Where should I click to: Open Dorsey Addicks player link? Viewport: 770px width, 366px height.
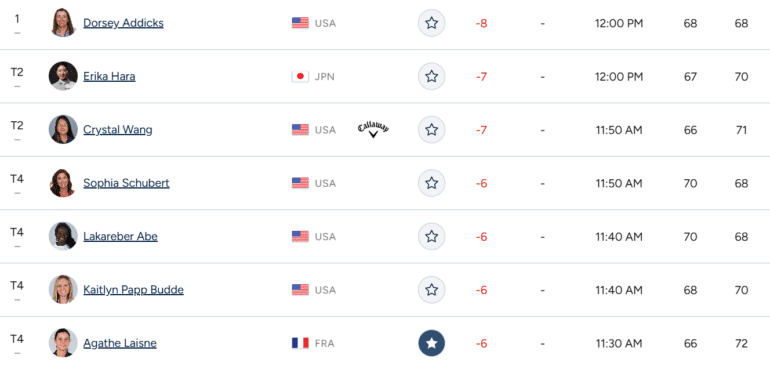tap(123, 23)
